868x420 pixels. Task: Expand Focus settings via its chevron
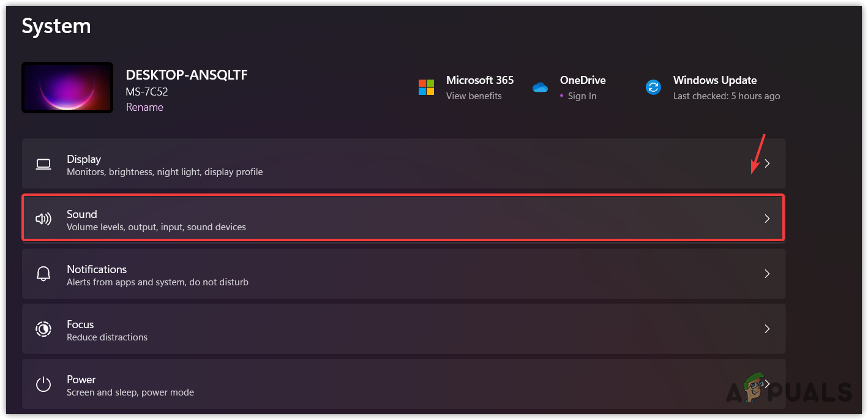point(767,329)
